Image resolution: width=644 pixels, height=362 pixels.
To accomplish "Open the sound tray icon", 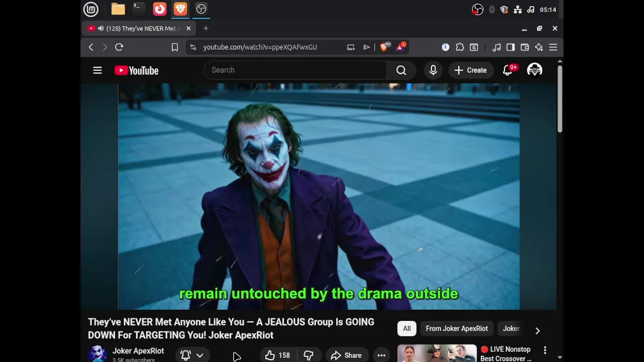I will pos(531,10).
